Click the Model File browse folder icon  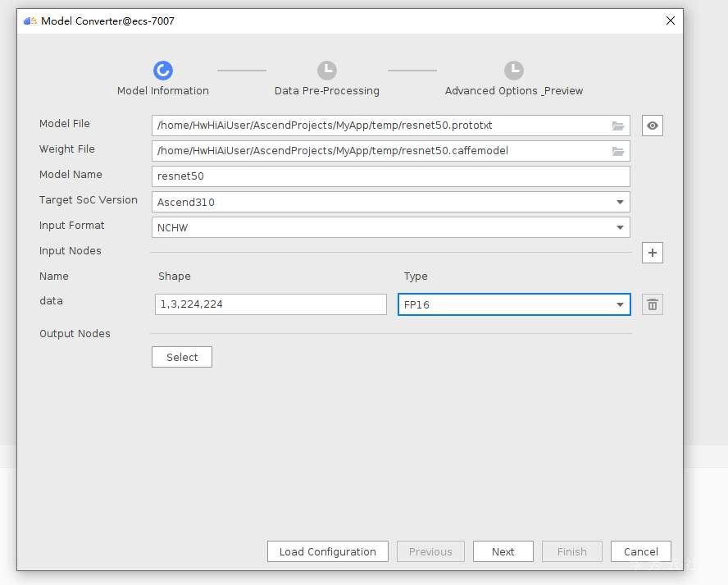[618, 126]
